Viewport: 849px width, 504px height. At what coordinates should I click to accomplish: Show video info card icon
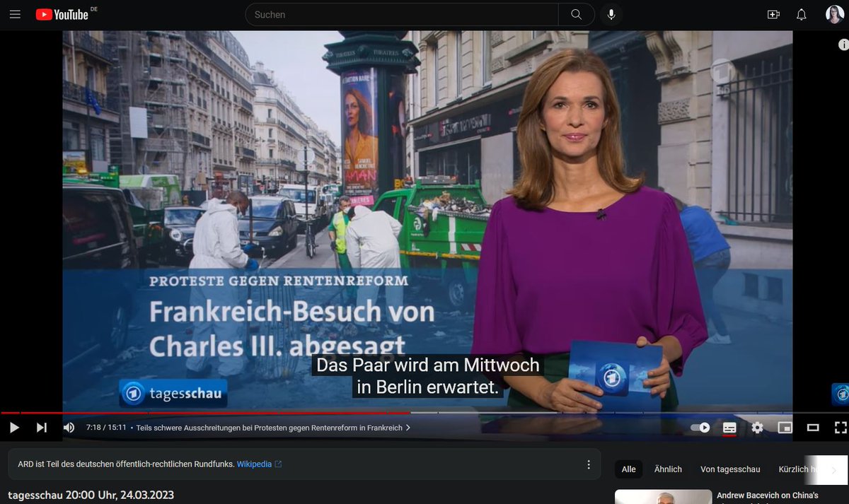click(843, 45)
